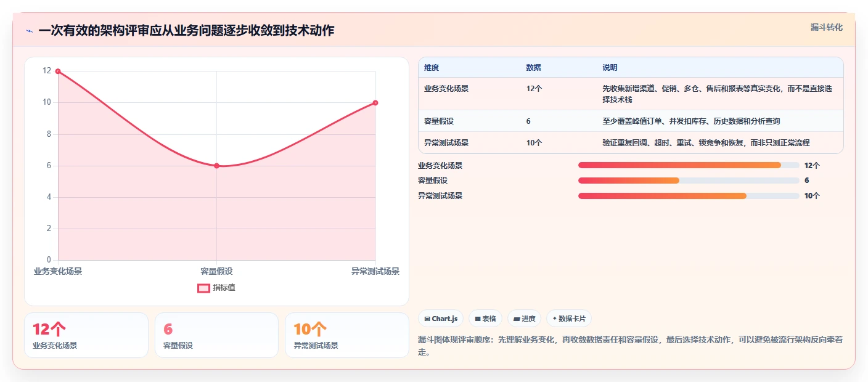Click the 进度 tag pill
Screen dimensions: 868x382
524,319
